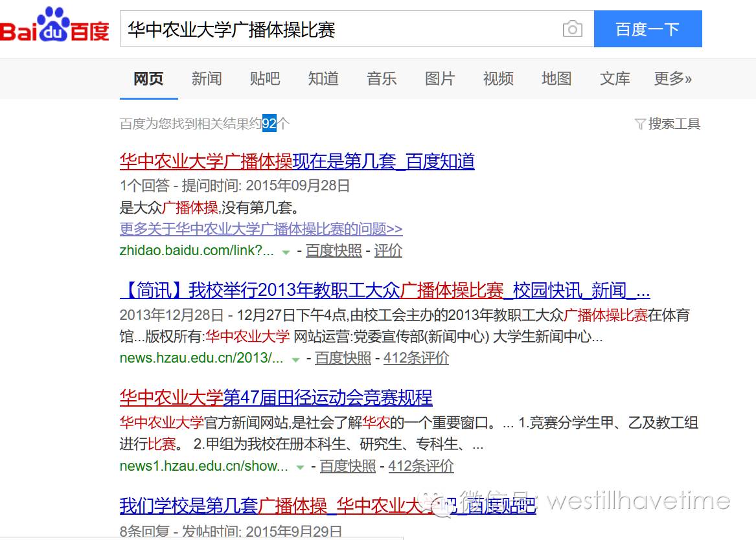The image size is (756, 540).
Task: Click the news.hzau.edu.cn/2013/... URL text
Action: point(201,358)
